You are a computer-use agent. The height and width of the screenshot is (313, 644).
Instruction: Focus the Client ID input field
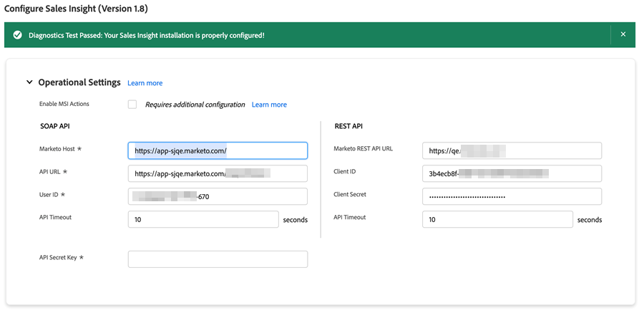pos(512,173)
